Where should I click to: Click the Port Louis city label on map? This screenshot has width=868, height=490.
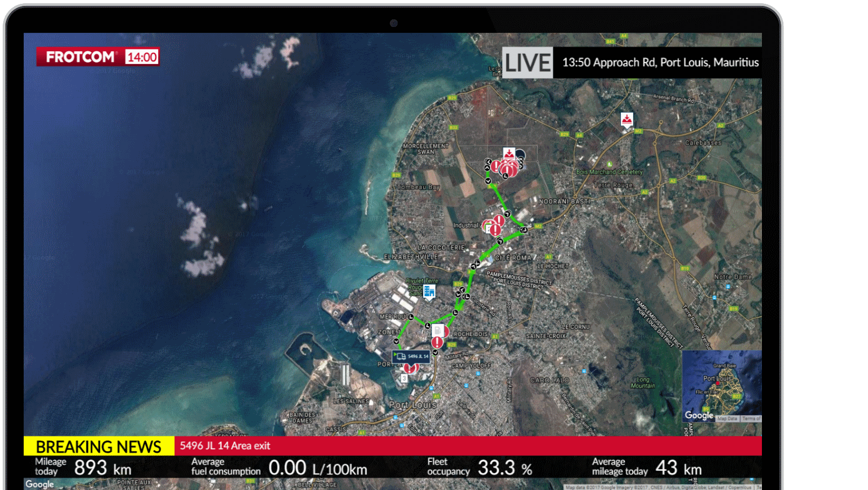point(412,405)
